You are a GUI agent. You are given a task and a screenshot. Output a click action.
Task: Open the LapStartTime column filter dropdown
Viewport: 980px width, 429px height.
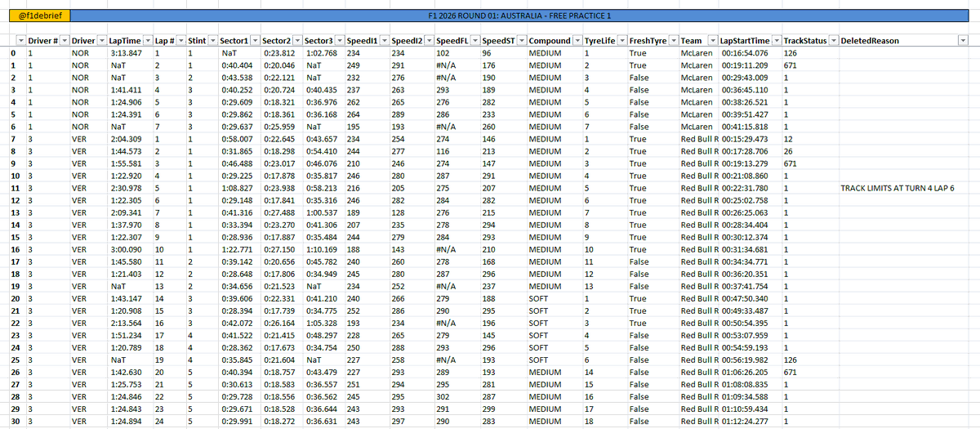click(776, 41)
